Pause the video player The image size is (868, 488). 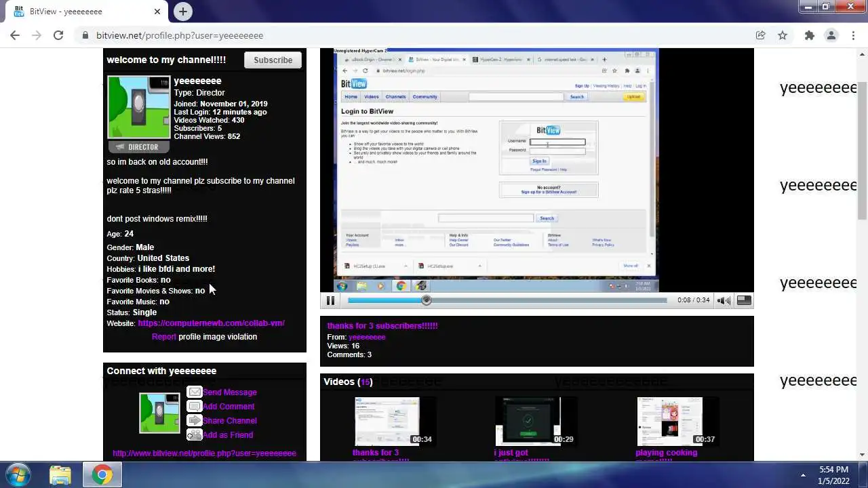pos(330,300)
